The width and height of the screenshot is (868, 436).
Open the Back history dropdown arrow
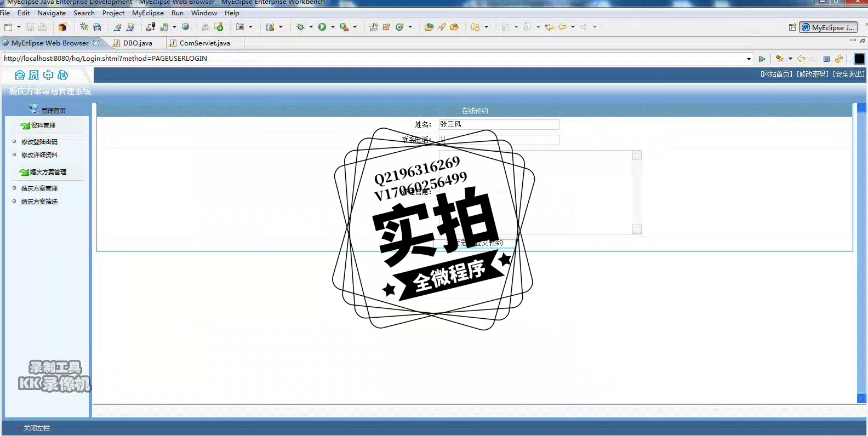(x=573, y=27)
